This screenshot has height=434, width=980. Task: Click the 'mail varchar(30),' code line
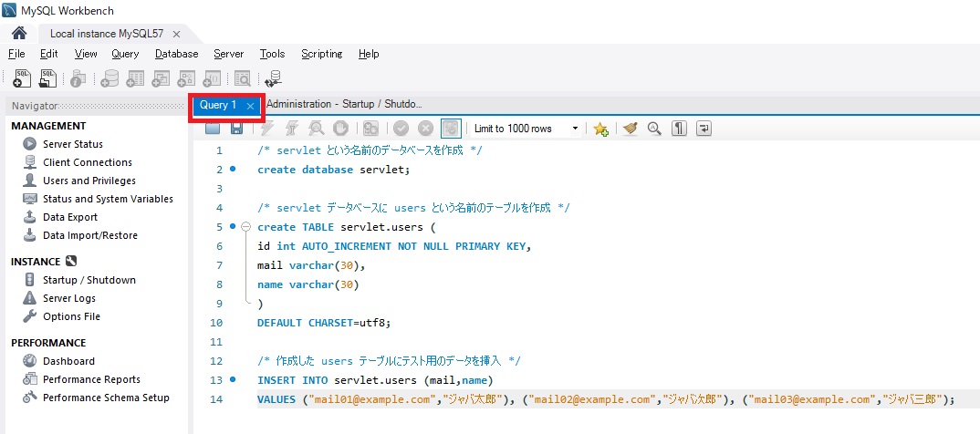click(x=310, y=265)
